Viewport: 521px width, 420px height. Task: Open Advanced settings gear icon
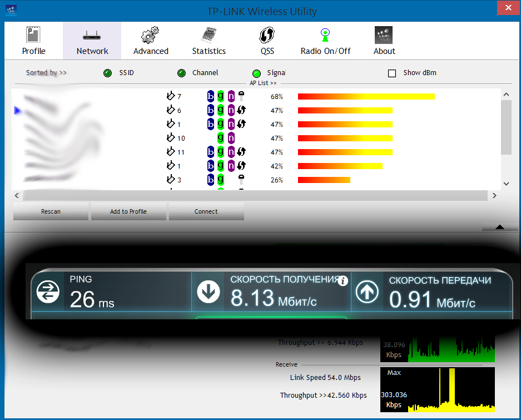pos(150,35)
